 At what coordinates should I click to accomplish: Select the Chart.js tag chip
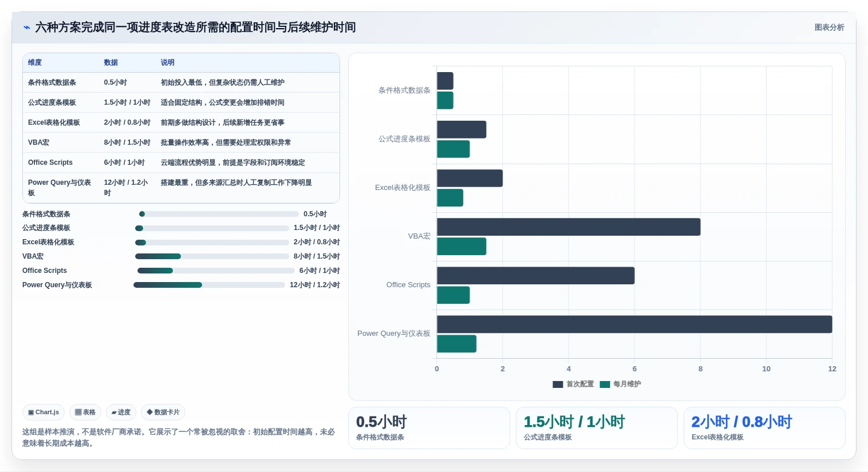tap(44, 412)
